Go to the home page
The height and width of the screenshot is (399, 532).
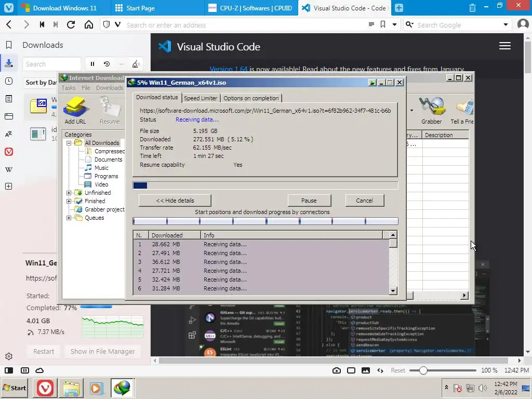pyautogui.click(x=88, y=24)
